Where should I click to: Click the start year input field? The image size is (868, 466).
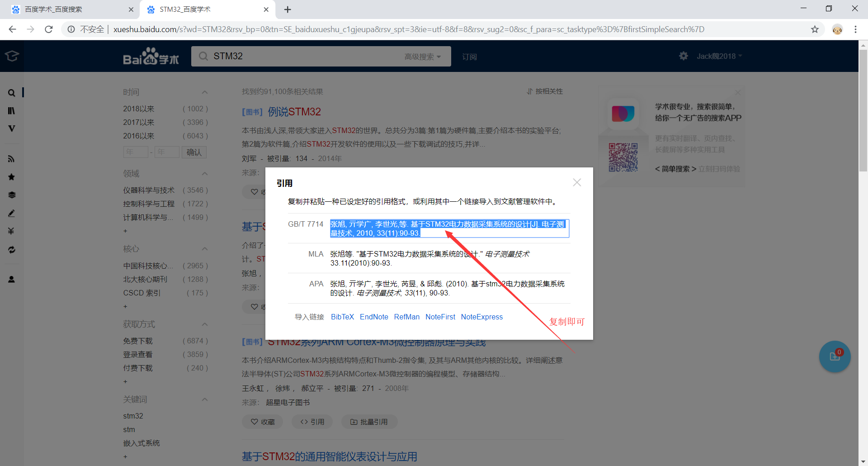[x=136, y=152]
